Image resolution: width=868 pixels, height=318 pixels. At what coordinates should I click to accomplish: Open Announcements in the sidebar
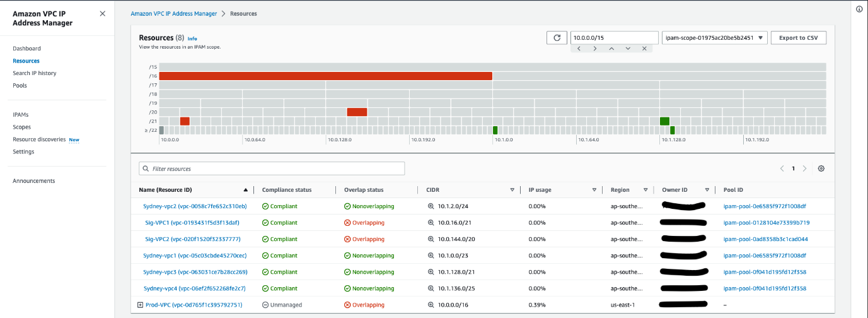[34, 181]
